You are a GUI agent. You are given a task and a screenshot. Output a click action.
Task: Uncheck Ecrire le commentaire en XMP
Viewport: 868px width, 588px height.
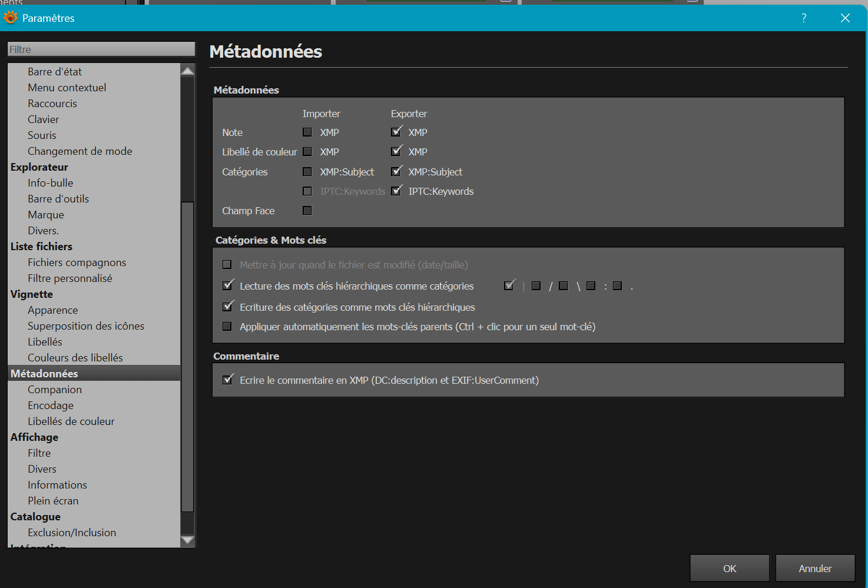click(x=227, y=380)
